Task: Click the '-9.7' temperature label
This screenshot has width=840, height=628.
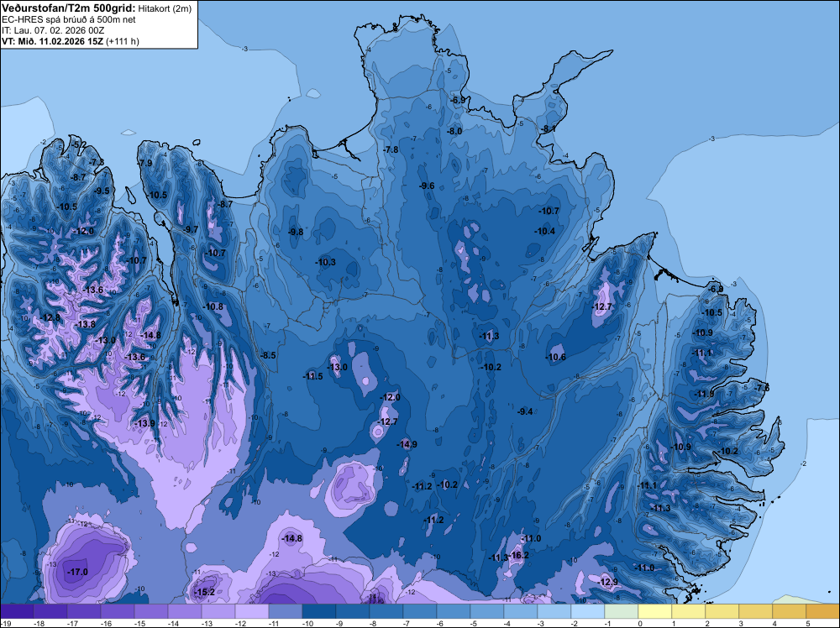Action: pos(191,229)
